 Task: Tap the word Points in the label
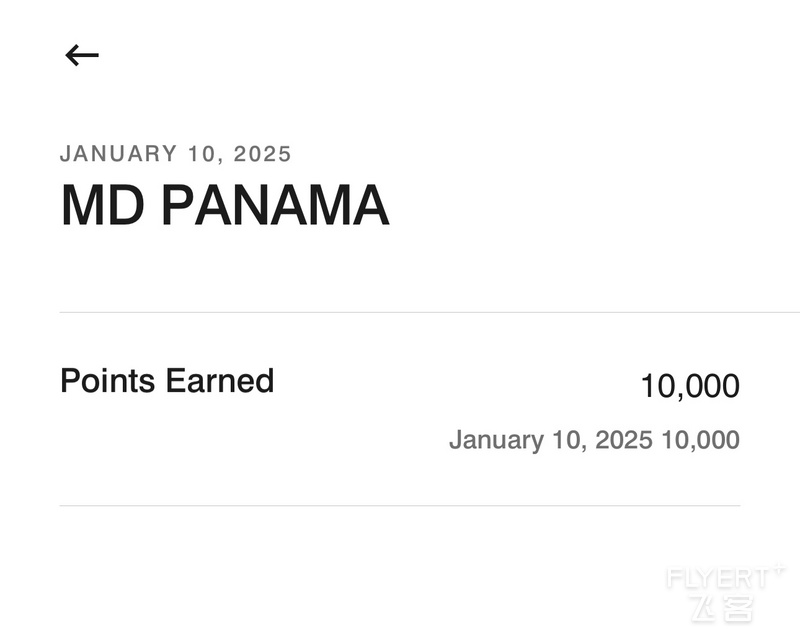pyautogui.click(x=108, y=380)
